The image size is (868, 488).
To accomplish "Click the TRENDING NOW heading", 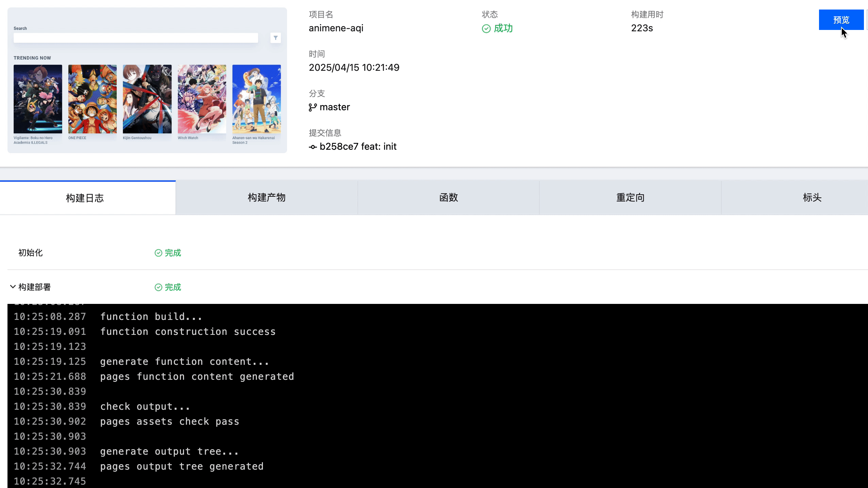I will pyautogui.click(x=32, y=58).
